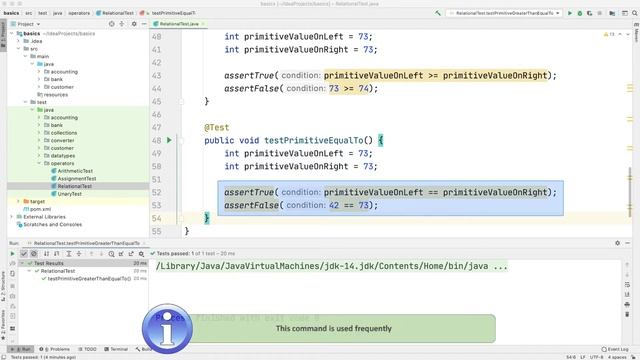640x360 pixels.
Task: Open the TODO tool window tab
Action: (87, 349)
